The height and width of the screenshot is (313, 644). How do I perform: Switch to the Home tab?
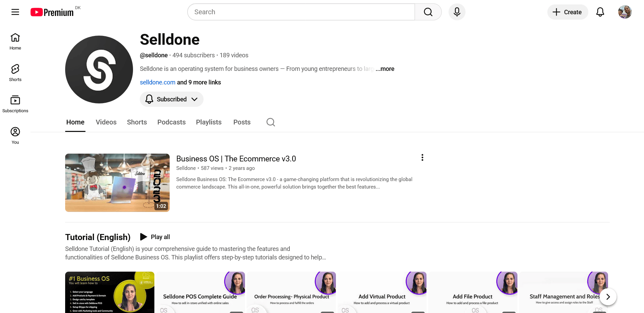pos(75,122)
